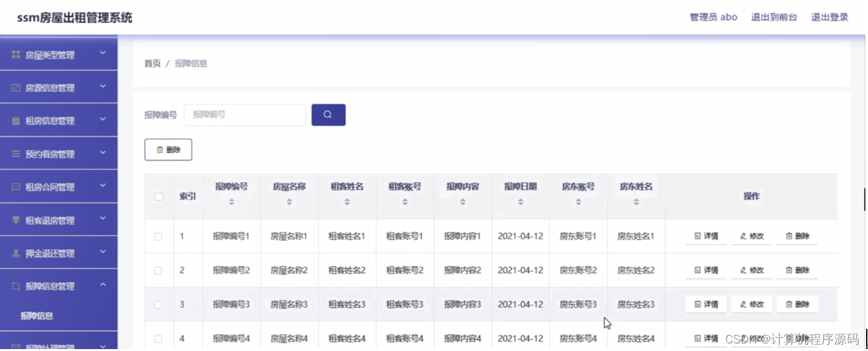Sort by 租客姓名 column arrows
The height and width of the screenshot is (351, 868).
pos(347,202)
